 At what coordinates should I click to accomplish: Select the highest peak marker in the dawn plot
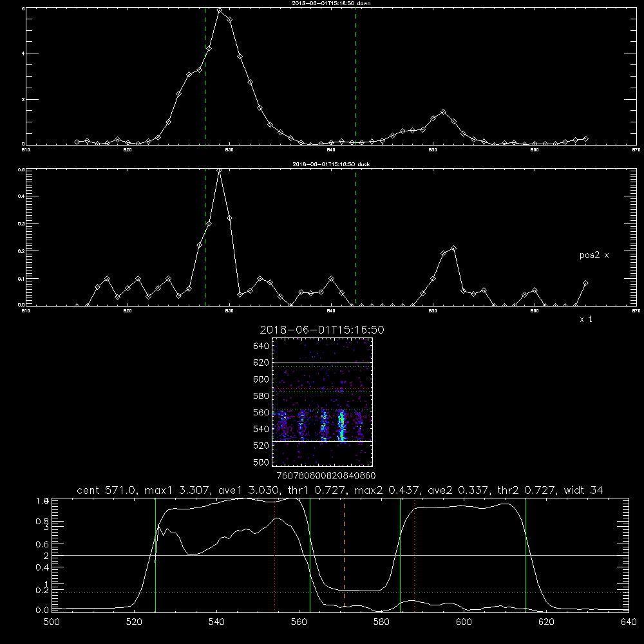220,10
